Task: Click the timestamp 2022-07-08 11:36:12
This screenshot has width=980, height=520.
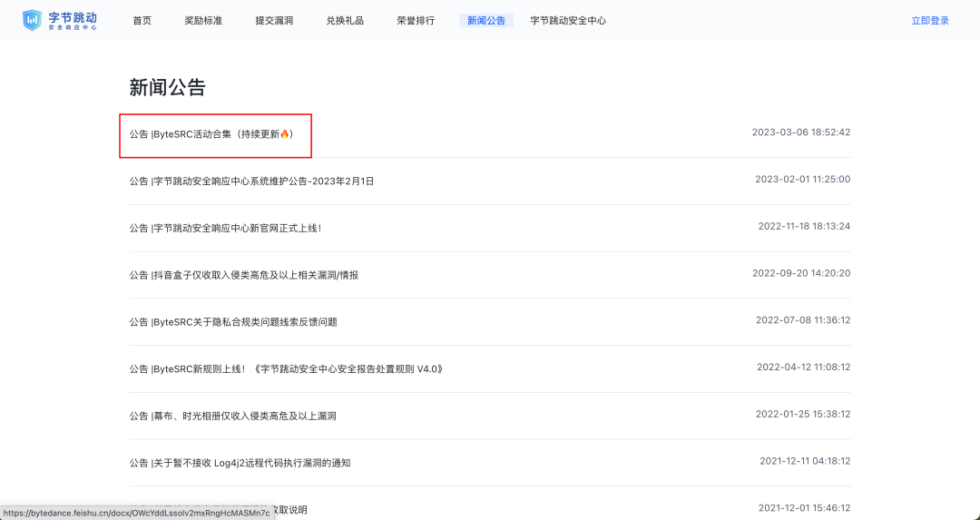Action: (x=803, y=320)
